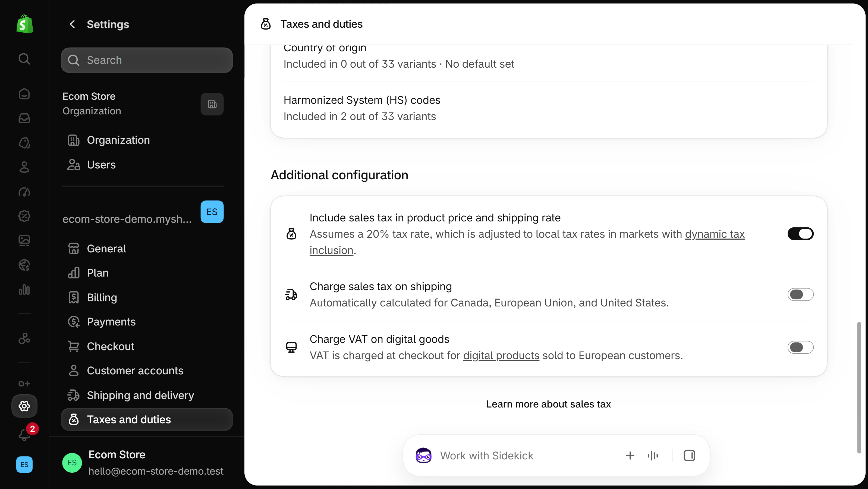Open notifications bell with 2 badge

[x=25, y=434]
